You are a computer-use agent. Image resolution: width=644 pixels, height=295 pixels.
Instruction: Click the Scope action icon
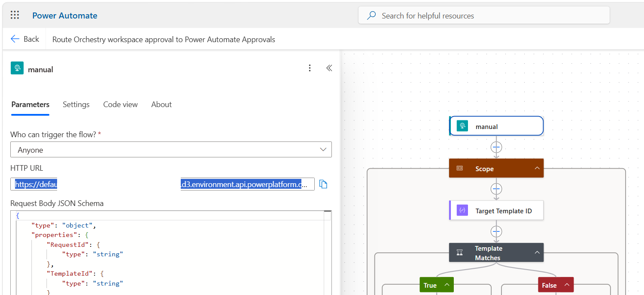(460, 169)
